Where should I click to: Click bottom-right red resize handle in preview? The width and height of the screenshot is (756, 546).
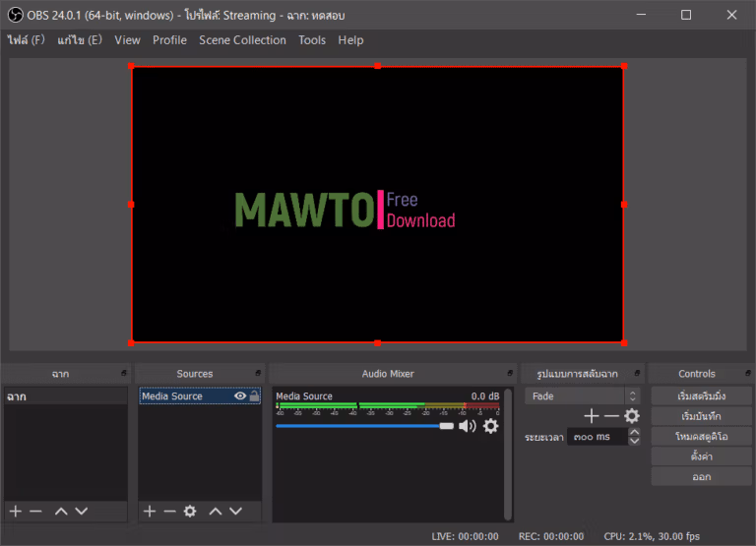click(624, 342)
